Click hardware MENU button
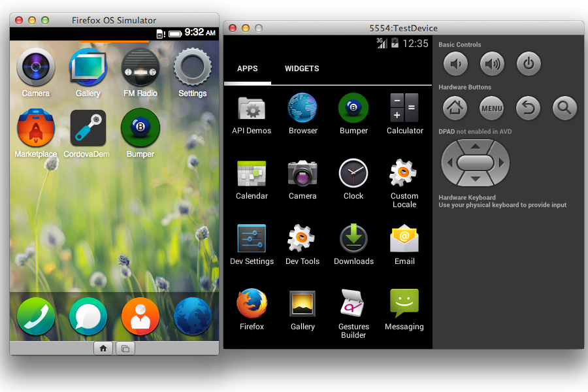This screenshot has width=588, height=392. tap(492, 108)
